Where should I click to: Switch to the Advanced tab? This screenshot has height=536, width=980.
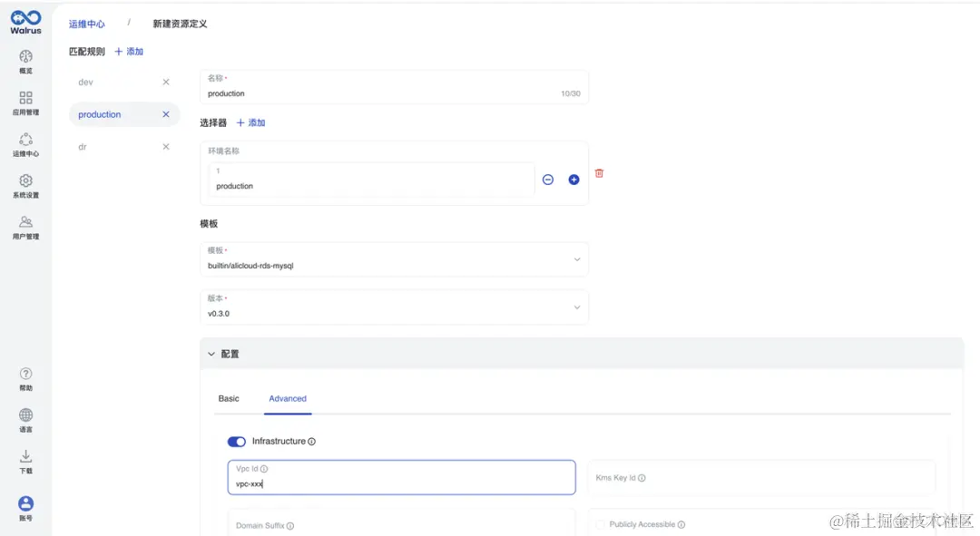pyautogui.click(x=288, y=398)
